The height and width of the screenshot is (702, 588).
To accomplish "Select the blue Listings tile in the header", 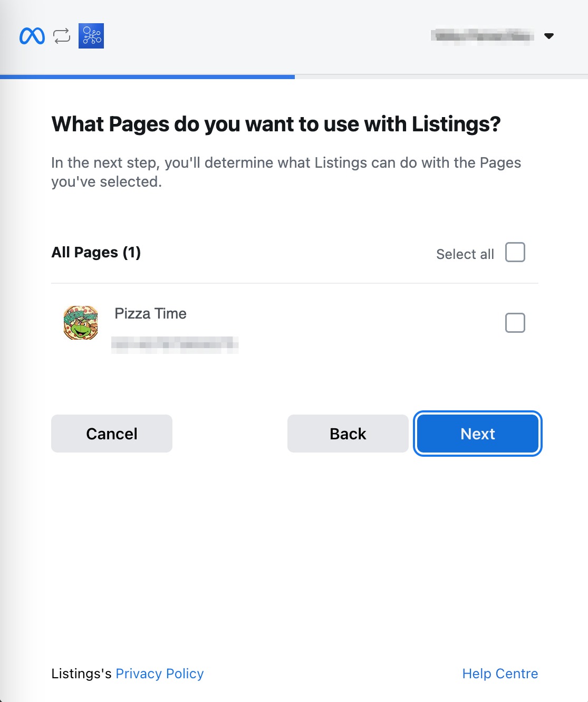I will click(x=90, y=36).
